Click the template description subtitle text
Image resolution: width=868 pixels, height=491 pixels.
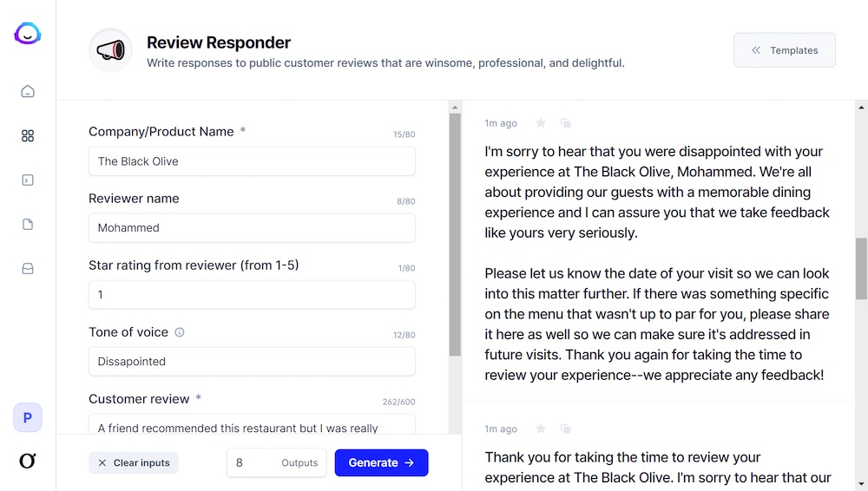pos(385,63)
